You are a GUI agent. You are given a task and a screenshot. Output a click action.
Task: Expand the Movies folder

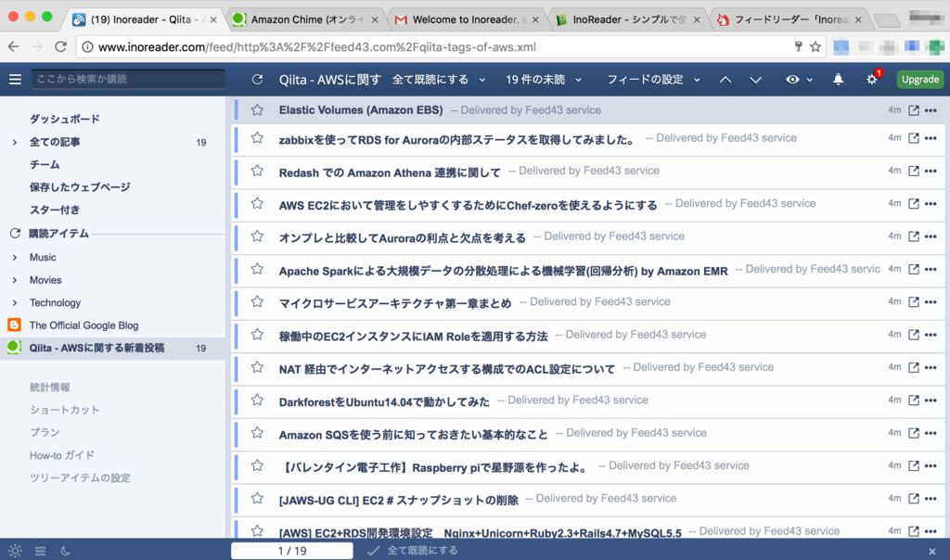coord(15,280)
